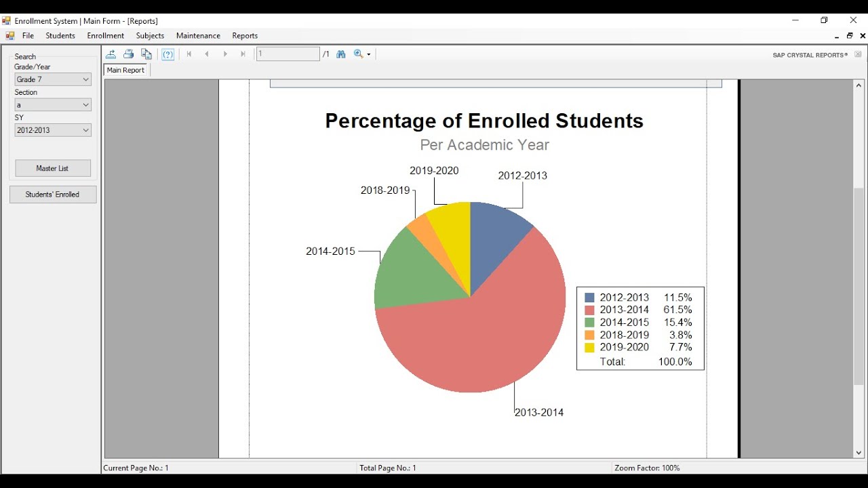Click the 61.5% legend value
The width and height of the screenshot is (868, 488).
point(678,310)
